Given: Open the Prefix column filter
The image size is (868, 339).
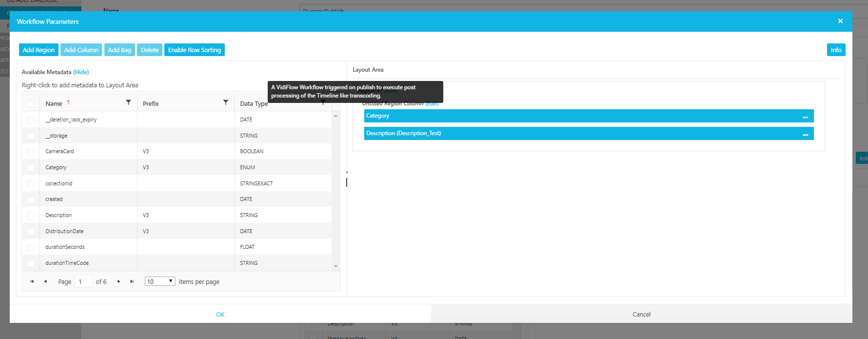Looking at the screenshot, I should [x=225, y=102].
